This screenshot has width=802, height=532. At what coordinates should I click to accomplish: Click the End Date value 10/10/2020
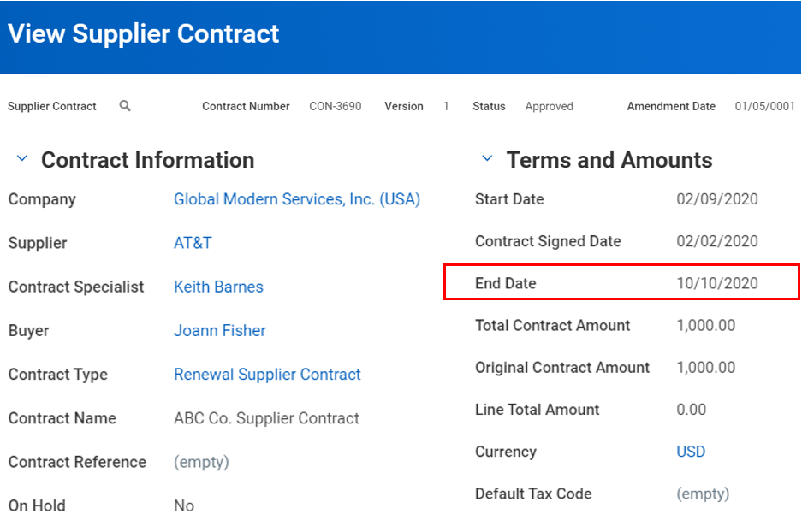(x=716, y=283)
